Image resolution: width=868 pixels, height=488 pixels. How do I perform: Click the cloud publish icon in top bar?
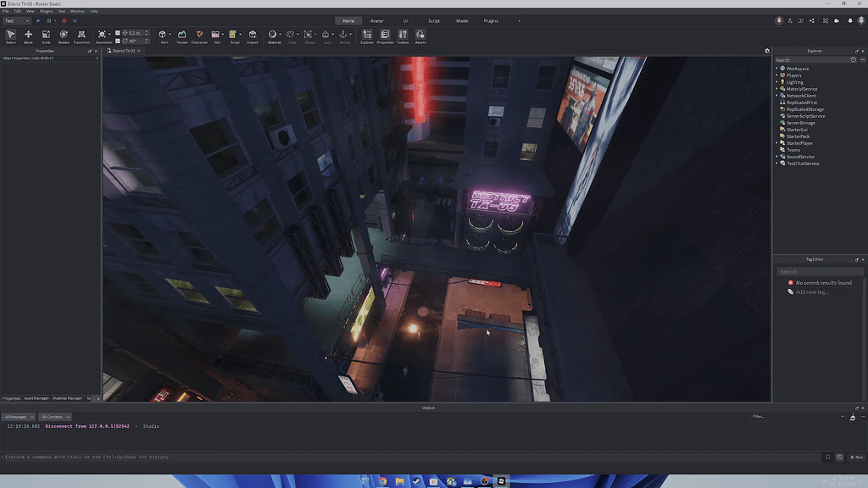(837, 21)
